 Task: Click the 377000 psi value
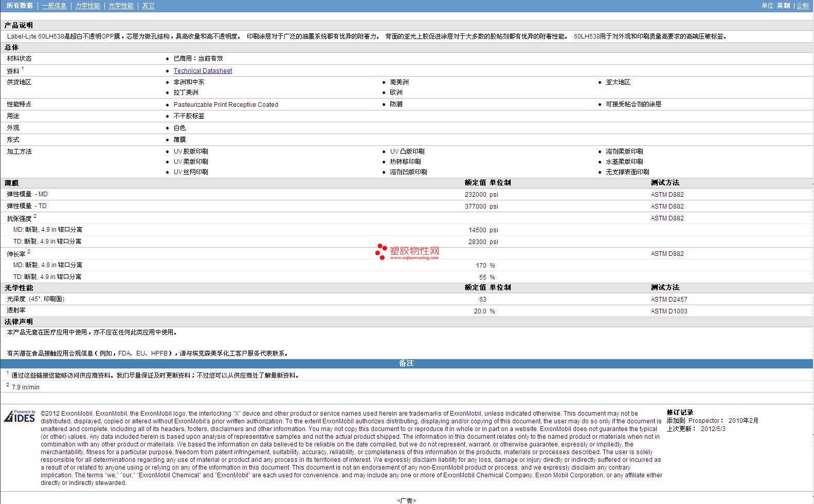[481, 207]
